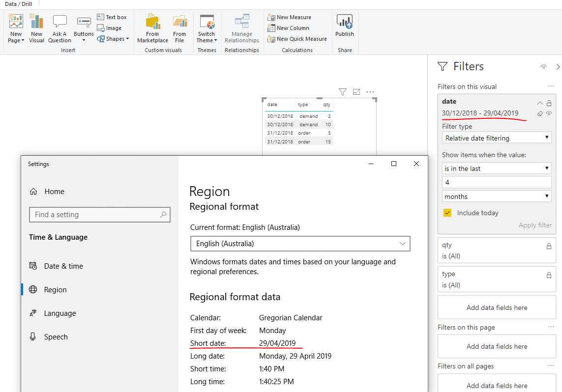Image resolution: width=562 pixels, height=392 pixels.
Task: Open the Data / Drill ribbon tab
Action: (x=18, y=4)
